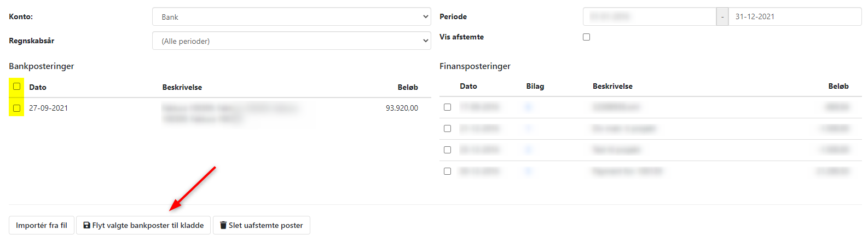
Task: Open the Bilag link in second finance row
Action: [x=529, y=129]
